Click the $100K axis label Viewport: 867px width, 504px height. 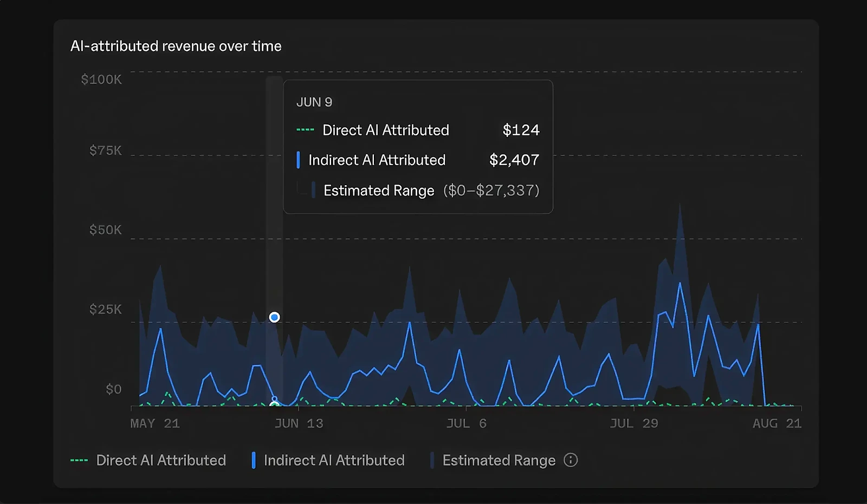point(101,80)
